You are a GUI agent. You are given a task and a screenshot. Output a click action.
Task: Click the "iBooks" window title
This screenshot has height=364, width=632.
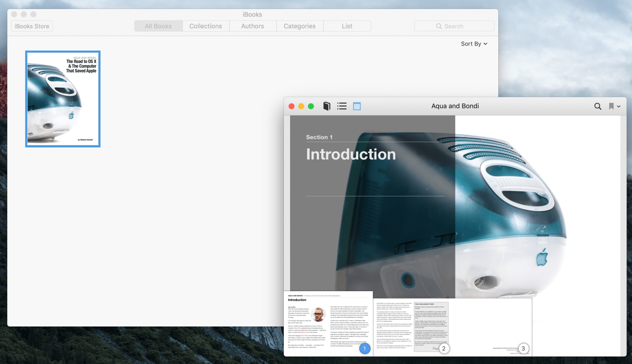252,14
